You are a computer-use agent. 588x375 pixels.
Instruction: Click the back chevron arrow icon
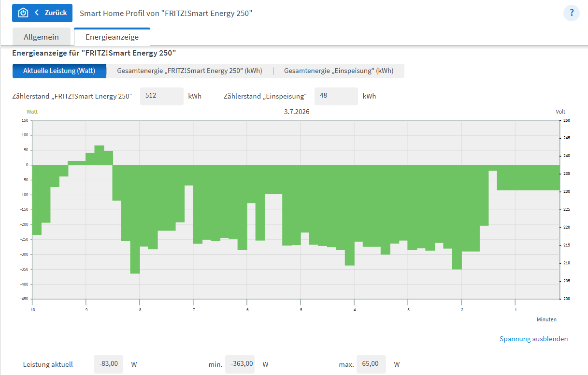click(x=37, y=13)
